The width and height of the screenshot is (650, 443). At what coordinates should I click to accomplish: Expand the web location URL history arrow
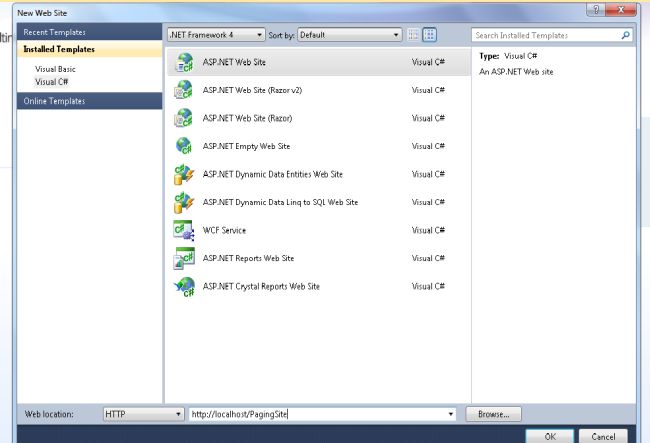(451, 414)
